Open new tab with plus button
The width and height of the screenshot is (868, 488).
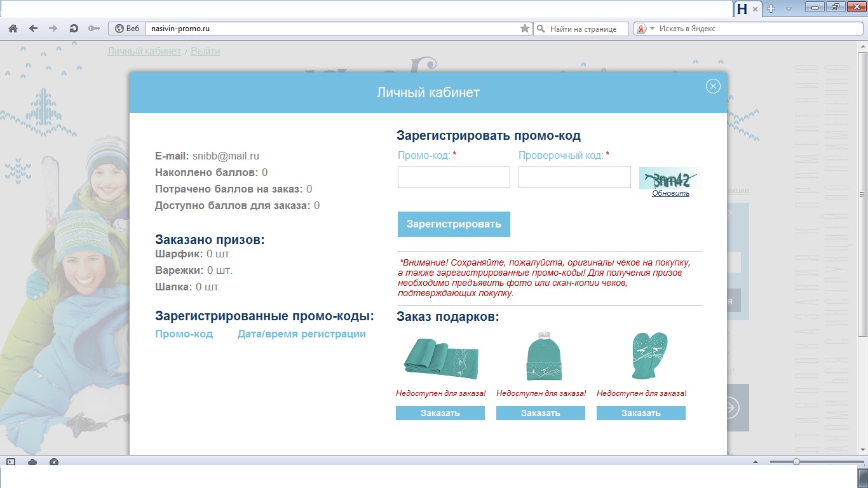click(771, 9)
